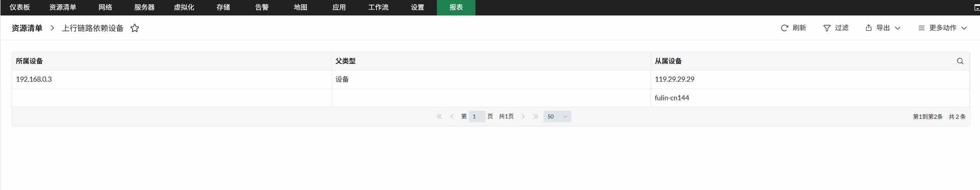Favorite this report with the star icon

pos(135,28)
